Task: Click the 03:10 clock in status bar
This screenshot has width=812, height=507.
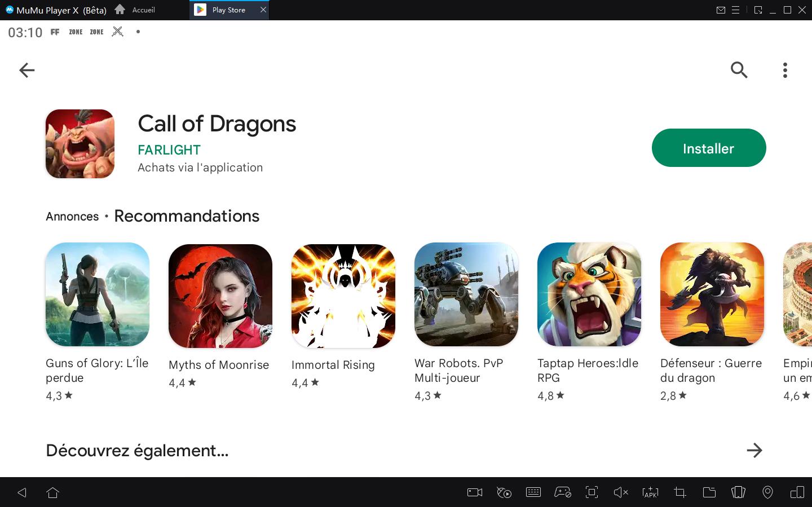Action: point(25,33)
